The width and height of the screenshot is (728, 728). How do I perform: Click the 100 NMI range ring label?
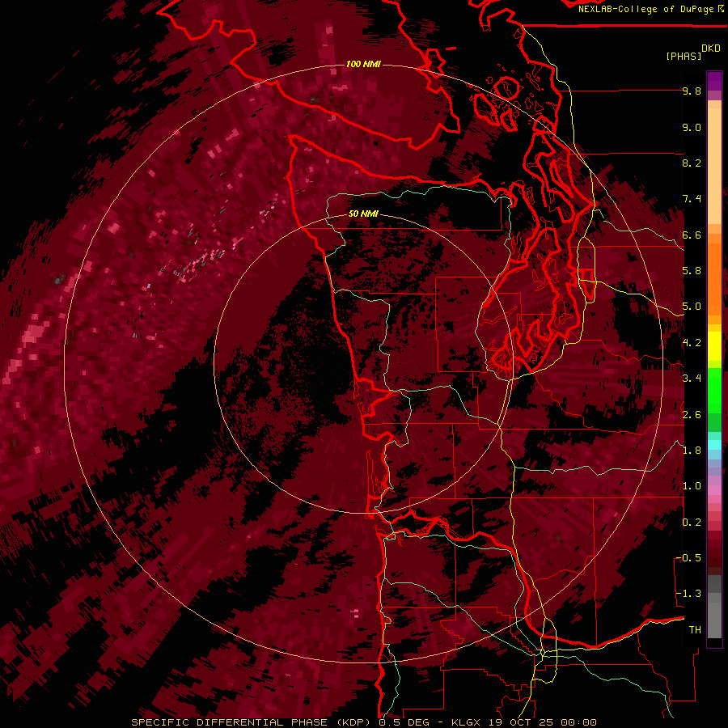click(363, 64)
